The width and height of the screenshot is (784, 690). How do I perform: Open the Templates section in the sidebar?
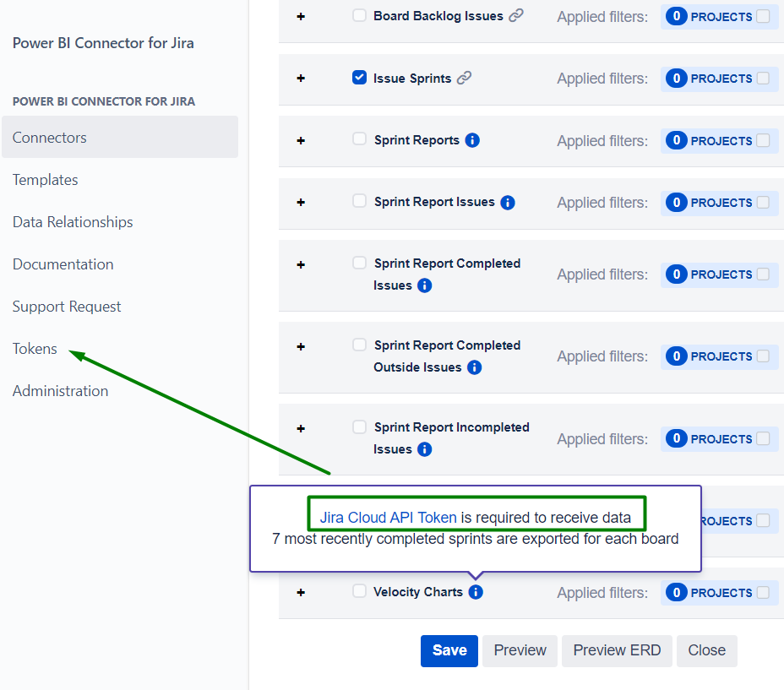tap(45, 179)
